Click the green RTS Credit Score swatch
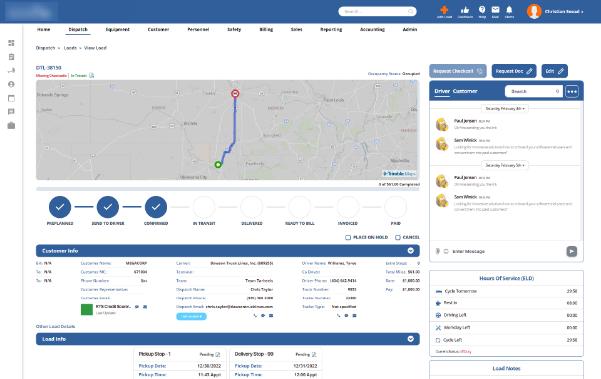 [87, 309]
